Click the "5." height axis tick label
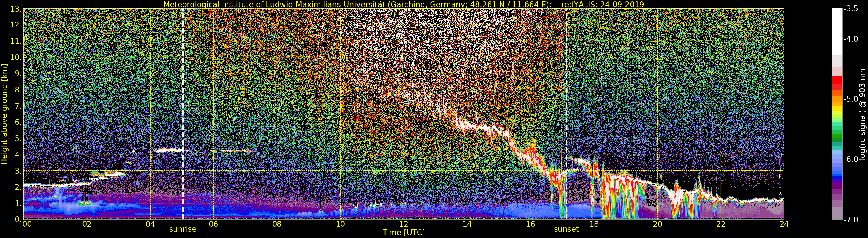This screenshot has width=868, height=238. click(18, 139)
